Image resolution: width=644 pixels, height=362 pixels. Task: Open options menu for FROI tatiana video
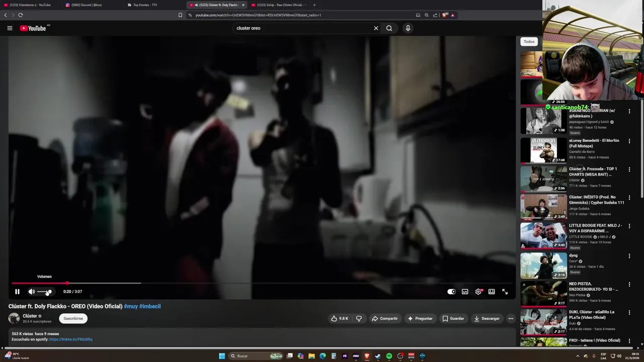(629, 341)
